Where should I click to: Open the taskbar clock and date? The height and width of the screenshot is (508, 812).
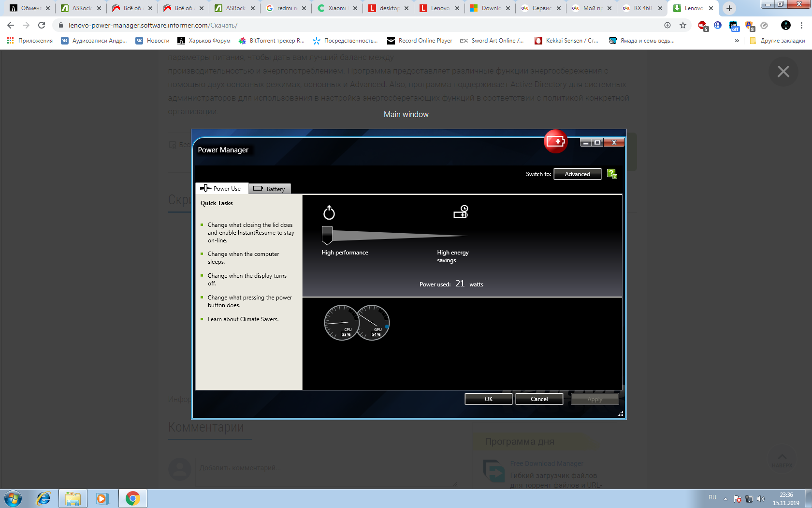pos(786,499)
